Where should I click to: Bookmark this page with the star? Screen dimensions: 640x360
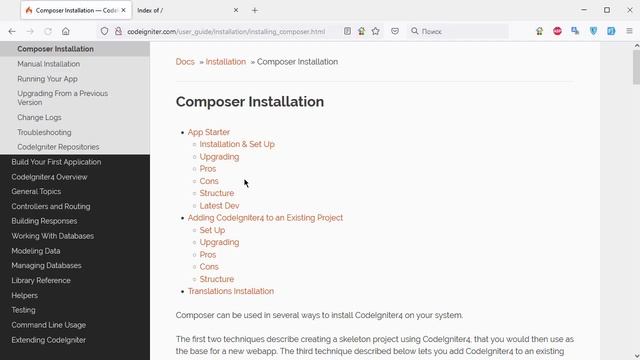(x=376, y=31)
